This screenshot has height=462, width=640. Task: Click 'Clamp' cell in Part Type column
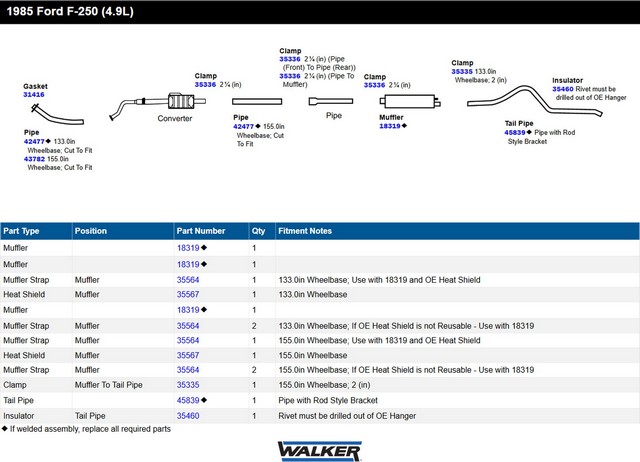pyautogui.click(x=15, y=385)
